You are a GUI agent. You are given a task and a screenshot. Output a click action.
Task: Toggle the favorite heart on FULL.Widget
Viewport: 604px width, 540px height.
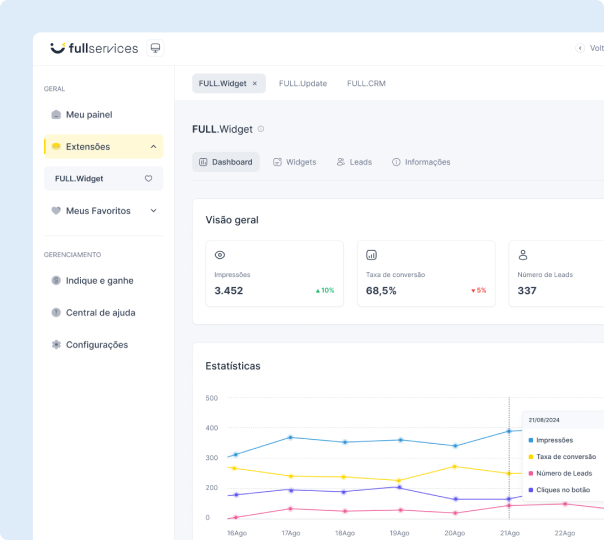tap(148, 179)
